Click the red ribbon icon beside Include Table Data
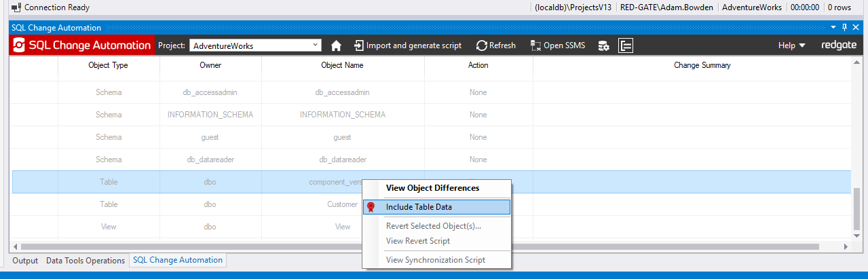Image resolution: width=868 pixels, height=279 pixels. click(x=371, y=207)
